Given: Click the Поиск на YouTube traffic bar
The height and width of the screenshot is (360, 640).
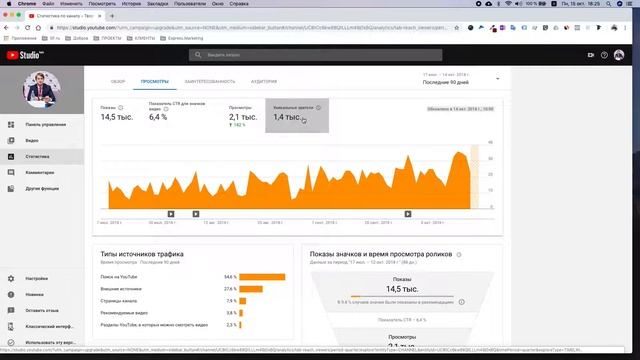Looking at the screenshot, I should pyautogui.click(x=262, y=277).
